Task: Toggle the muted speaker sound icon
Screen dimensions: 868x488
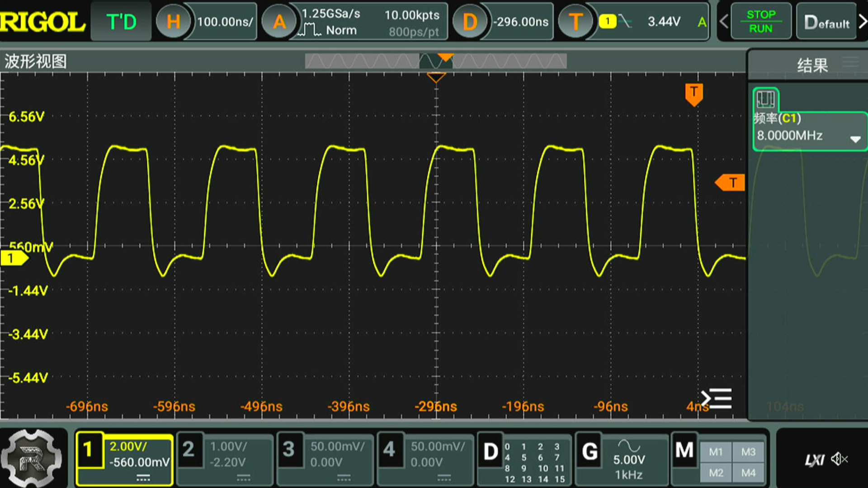Action: coord(839,460)
